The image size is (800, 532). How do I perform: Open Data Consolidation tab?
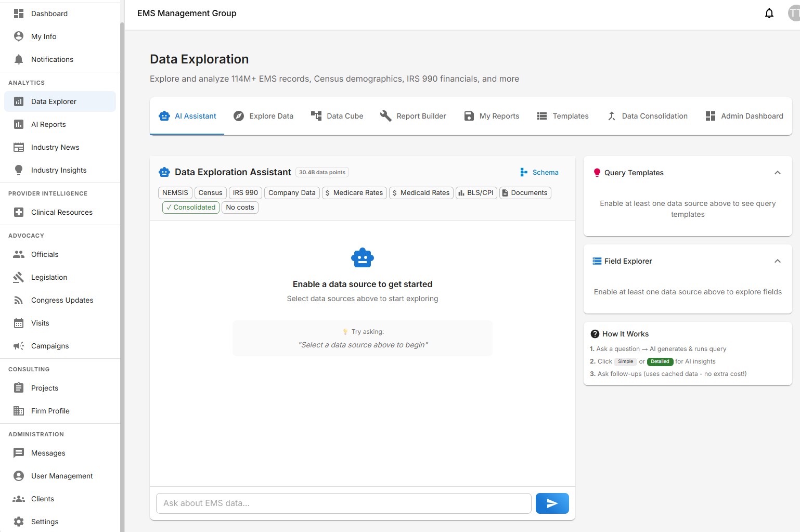coord(647,116)
